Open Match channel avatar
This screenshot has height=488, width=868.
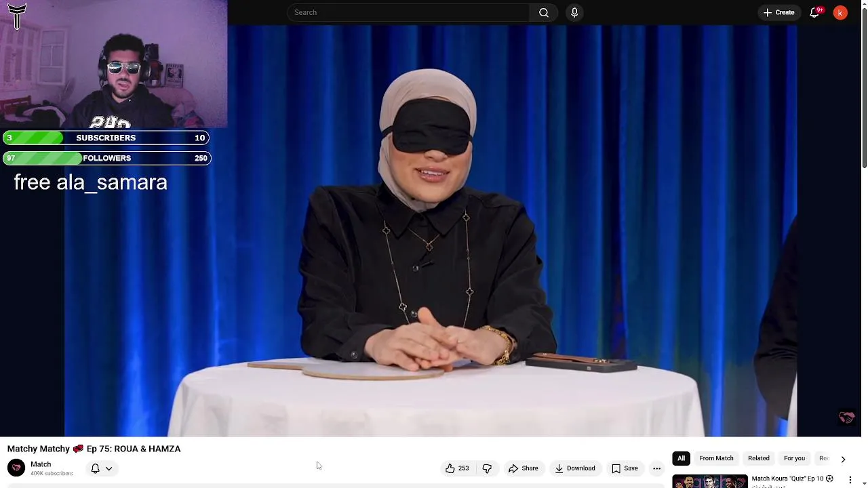point(16,468)
